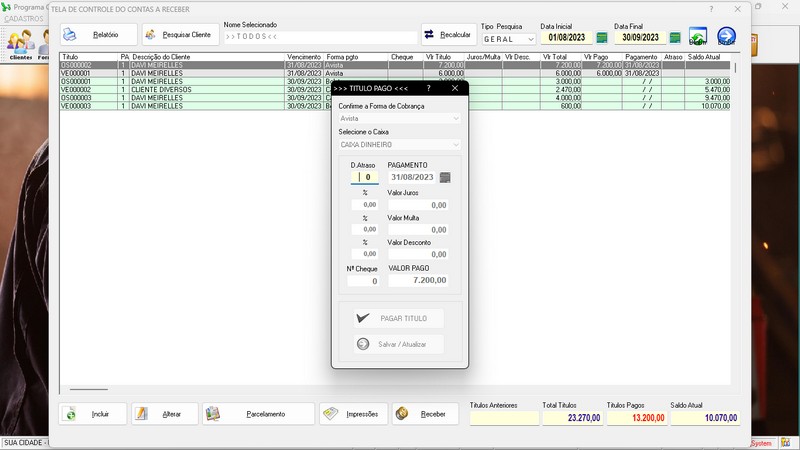Screen dimensions: 800x450
Task: Open the calendar icon beside Data Final
Action: (675, 37)
